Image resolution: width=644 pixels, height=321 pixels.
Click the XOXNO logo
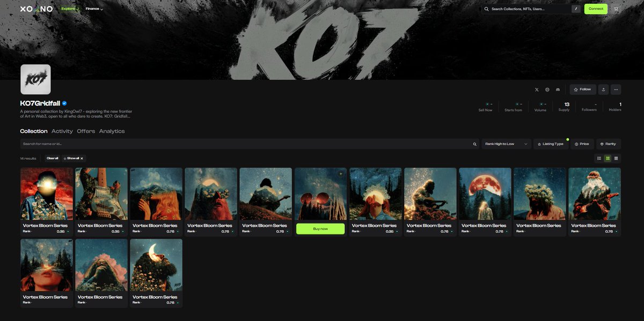36,9
